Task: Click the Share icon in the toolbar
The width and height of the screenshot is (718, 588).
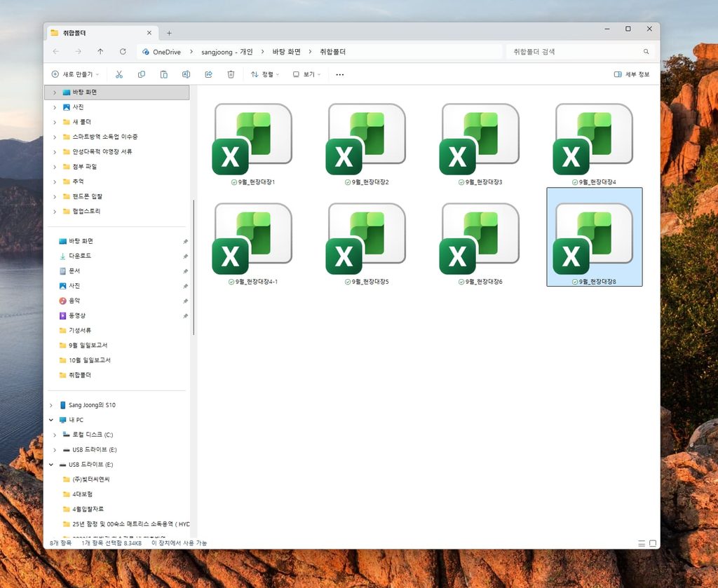Action: [x=208, y=74]
